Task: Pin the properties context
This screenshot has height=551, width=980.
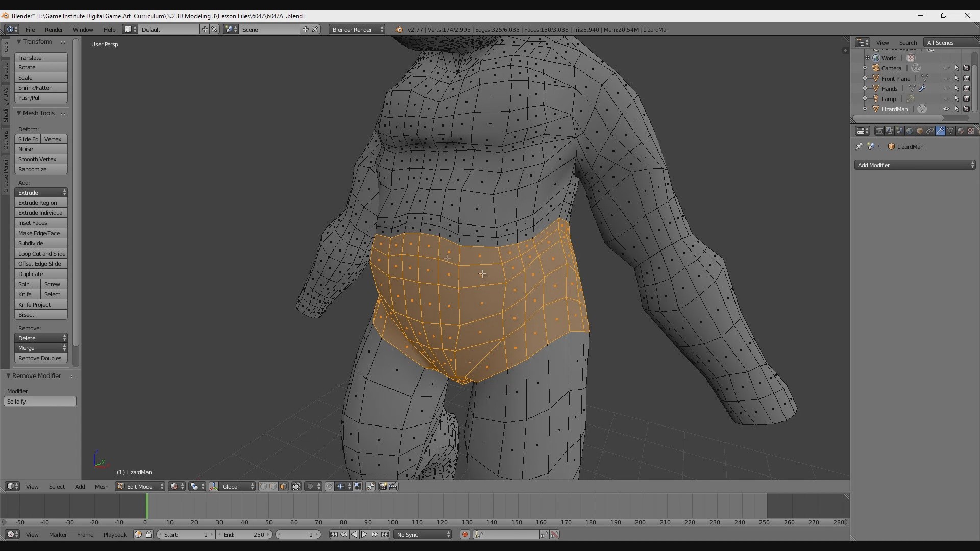Action: click(x=860, y=146)
